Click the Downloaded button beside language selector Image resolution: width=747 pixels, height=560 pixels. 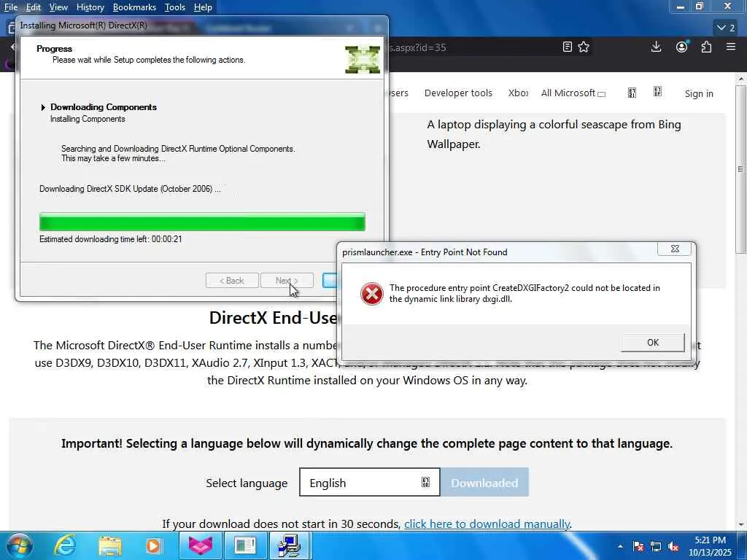(x=484, y=483)
